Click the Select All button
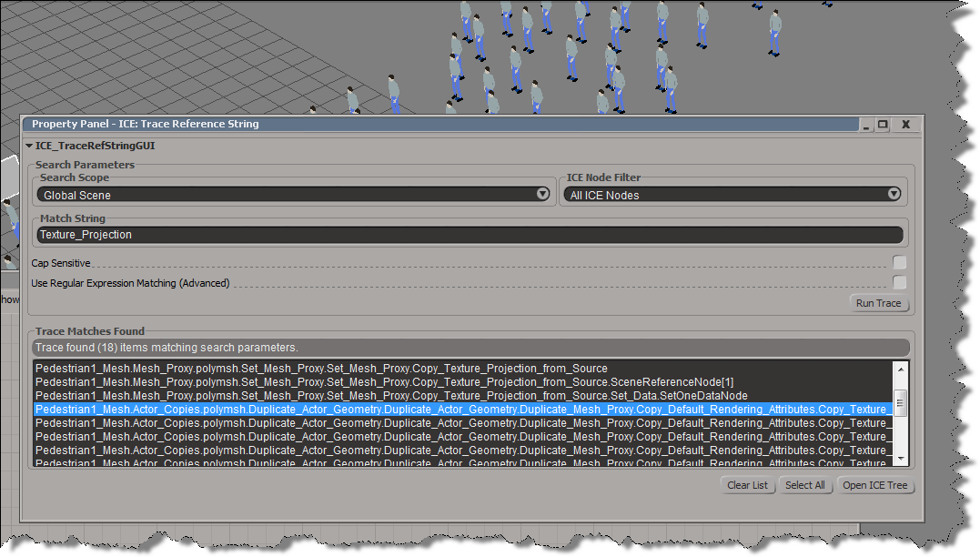980x557 pixels. 804,485
